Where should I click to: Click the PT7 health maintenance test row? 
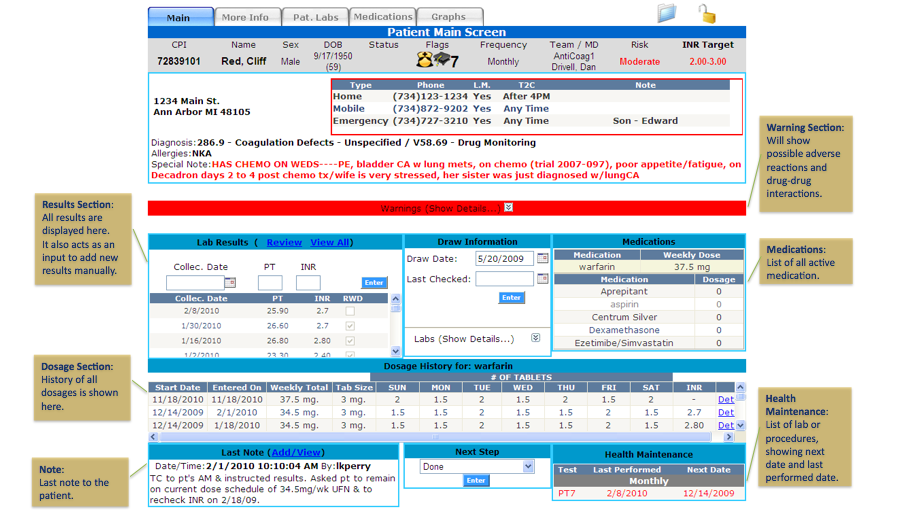point(649,493)
